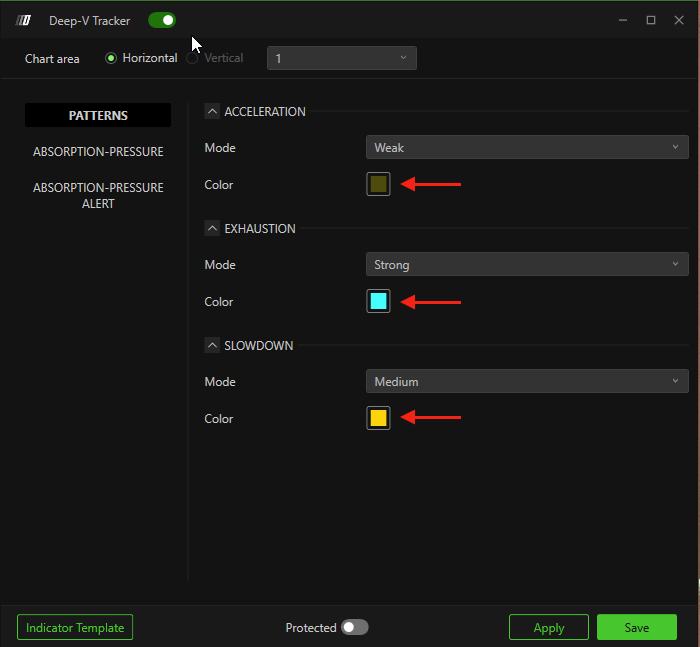The height and width of the screenshot is (647, 700).
Task: Disable the Deep-V Tracker toggle switch
Action: (162, 20)
